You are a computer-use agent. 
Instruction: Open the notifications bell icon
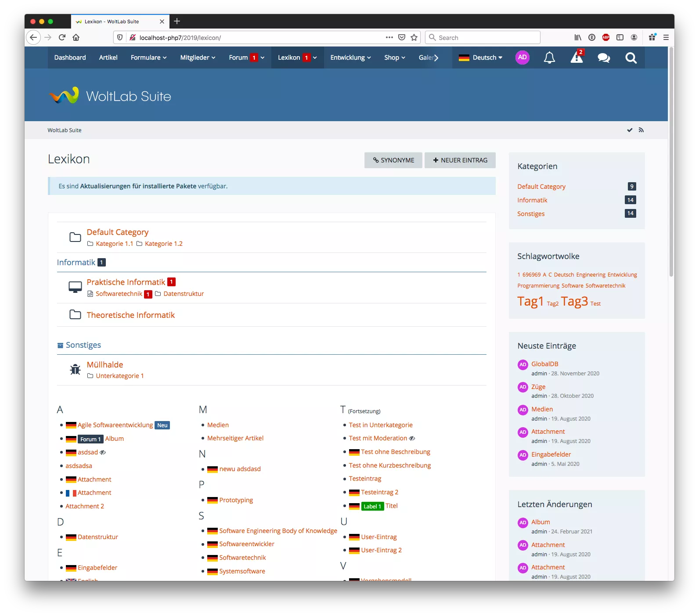tap(549, 58)
